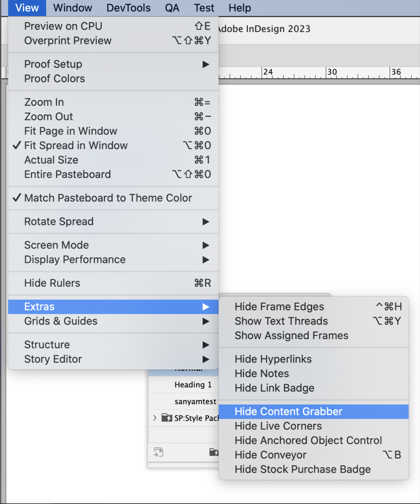Image resolution: width=420 pixels, height=504 pixels.
Task: Choose Hide Rulers
Action: [x=52, y=283]
